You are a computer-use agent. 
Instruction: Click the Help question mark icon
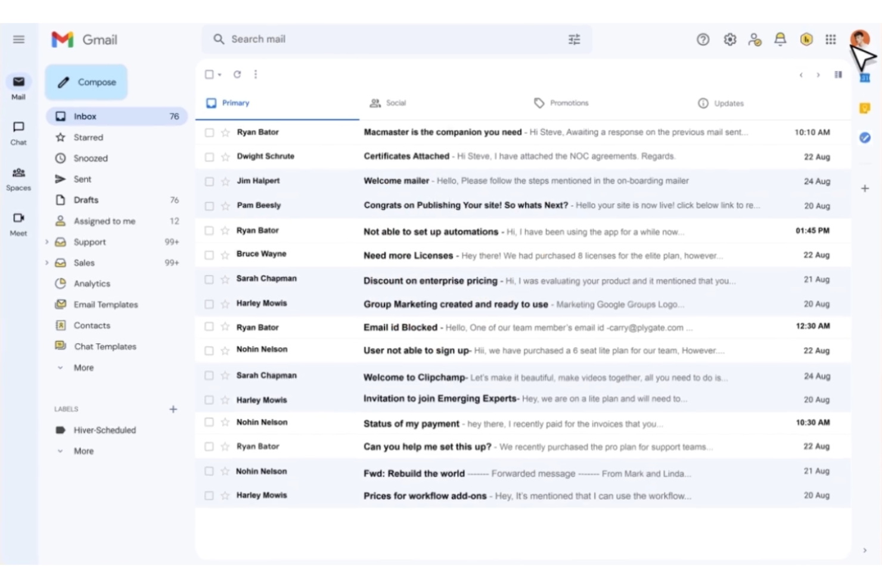click(703, 39)
